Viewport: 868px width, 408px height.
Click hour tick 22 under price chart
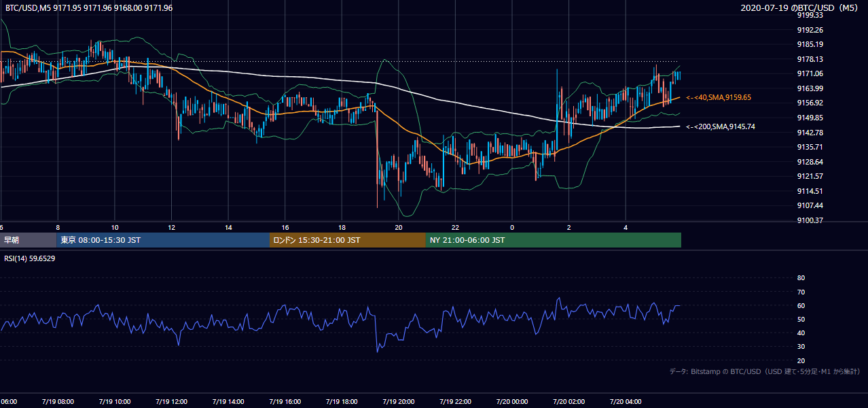pyautogui.click(x=455, y=227)
